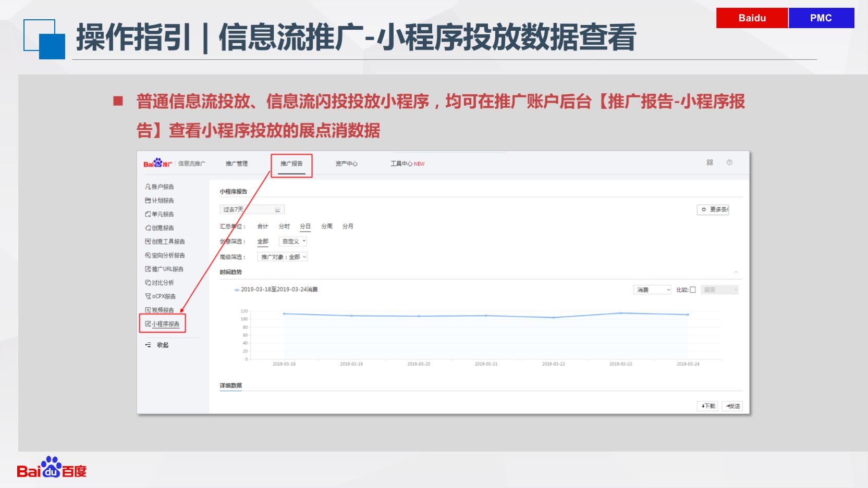This screenshot has width=868, height=488.
Task: Open 创意报告 in the sidebar
Action: click(160, 228)
